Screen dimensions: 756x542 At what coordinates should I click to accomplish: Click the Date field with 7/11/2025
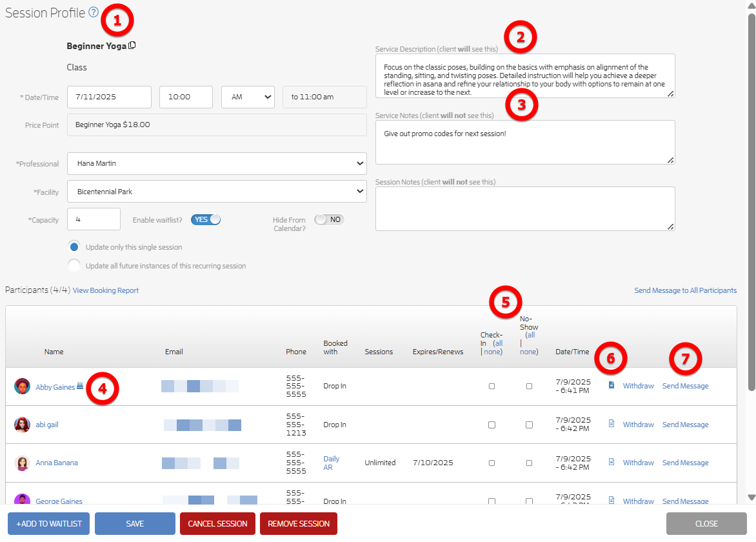pos(110,97)
